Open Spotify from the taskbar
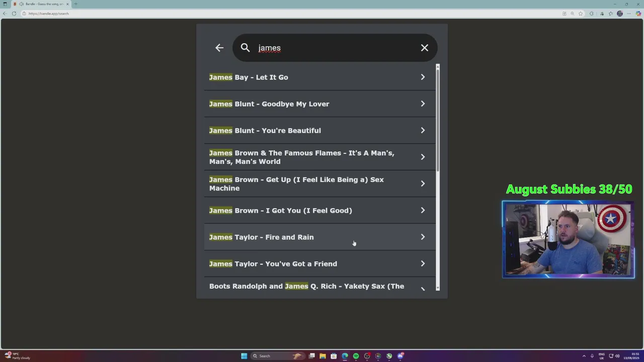 356,356
